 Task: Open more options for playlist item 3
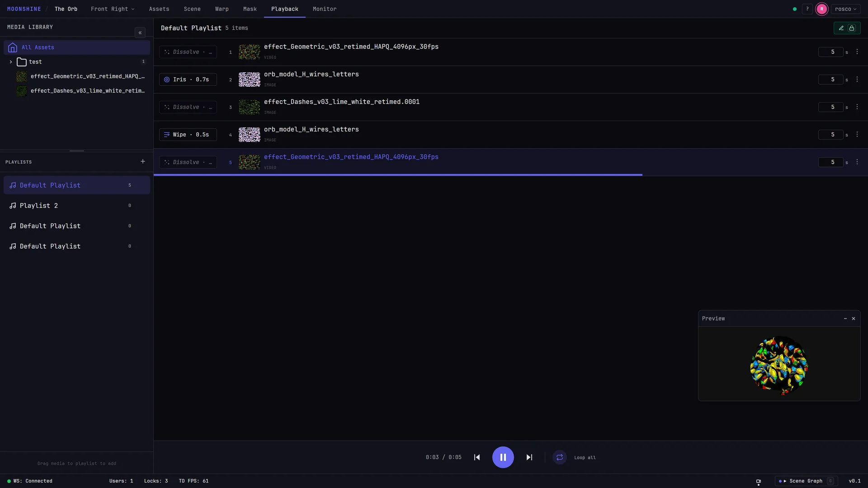click(857, 107)
